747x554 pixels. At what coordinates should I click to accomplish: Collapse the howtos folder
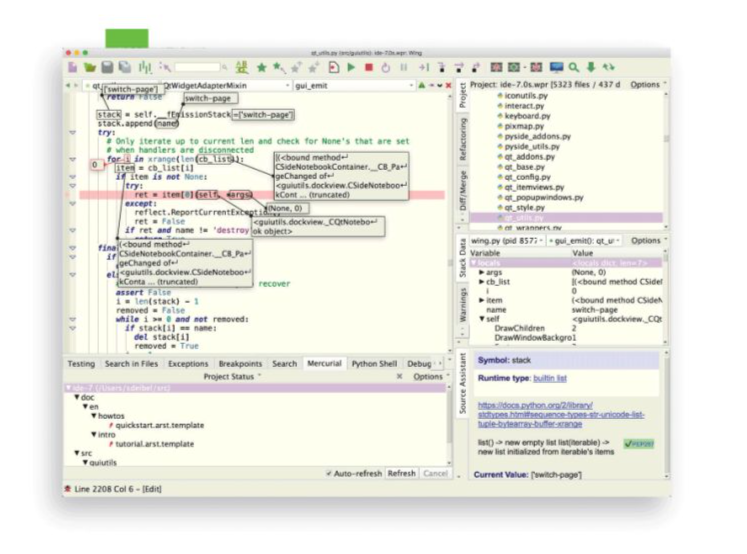(x=94, y=416)
